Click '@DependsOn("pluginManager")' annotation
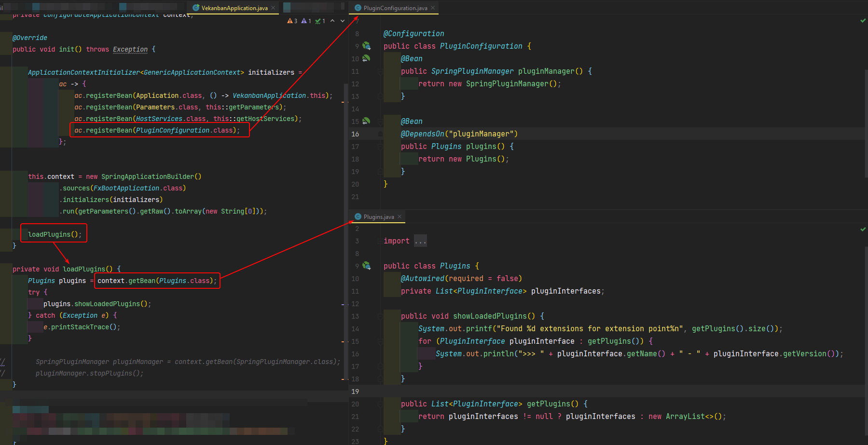Viewport: 868px width, 445px height. click(x=459, y=134)
